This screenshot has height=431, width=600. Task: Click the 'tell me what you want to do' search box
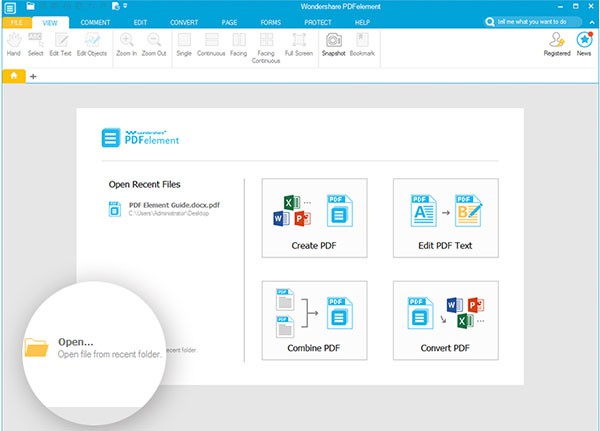click(x=532, y=22)
